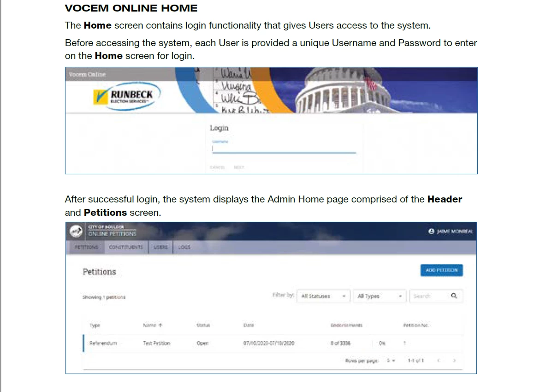This screenshot has height=392, width=540.
Task: Click the user account icon beside Jaime Monreal
Action: 431,232
